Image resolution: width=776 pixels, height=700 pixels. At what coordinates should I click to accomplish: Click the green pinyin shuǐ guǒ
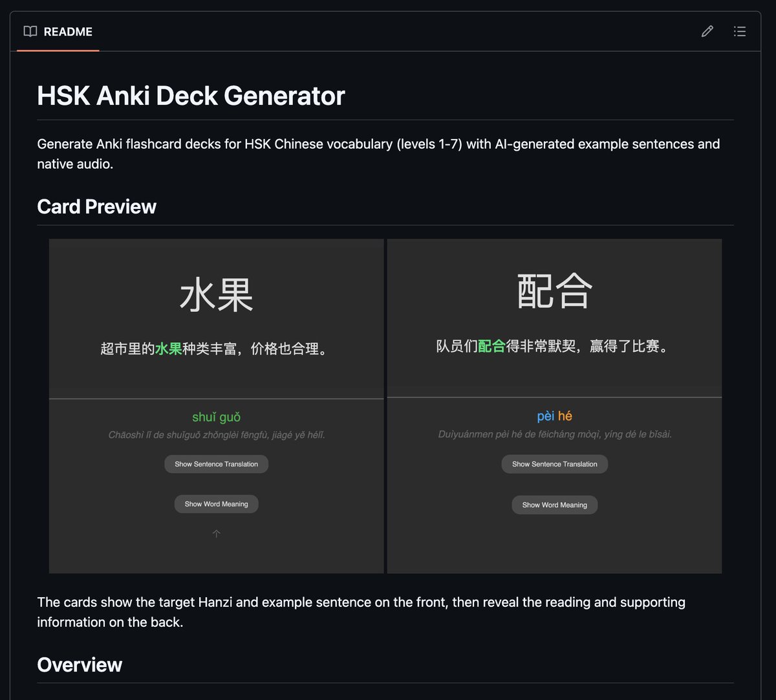[x=216, y=417]
